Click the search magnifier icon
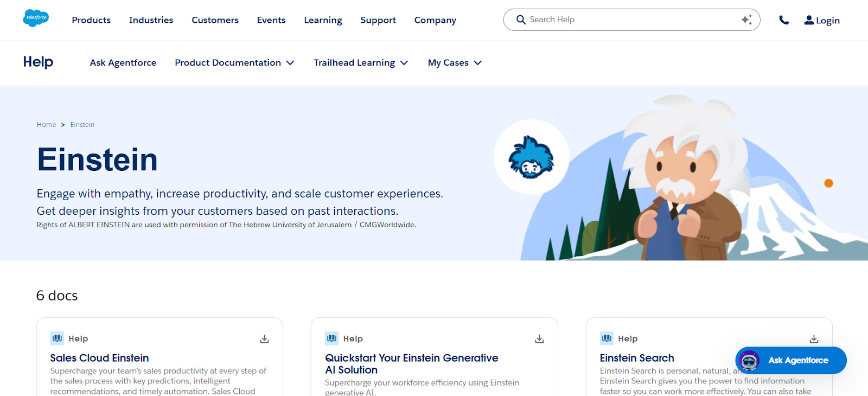Image resolution: width=868 pixels, height=396 pixels. 521,20
